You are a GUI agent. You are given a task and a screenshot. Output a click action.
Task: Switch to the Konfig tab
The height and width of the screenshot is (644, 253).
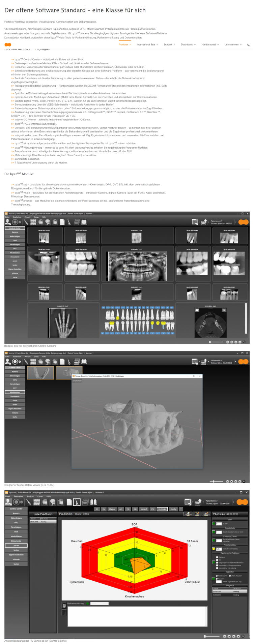tap(173, 509)
